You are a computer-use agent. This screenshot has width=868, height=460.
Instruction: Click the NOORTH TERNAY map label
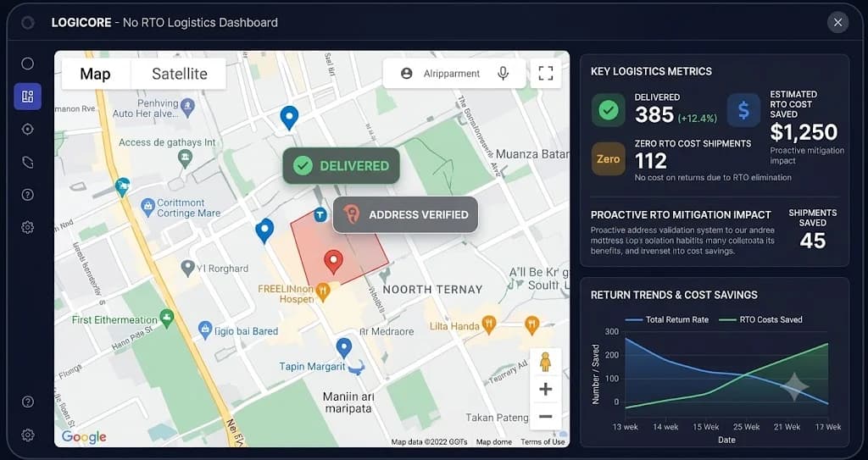click(x=433, y=290)
